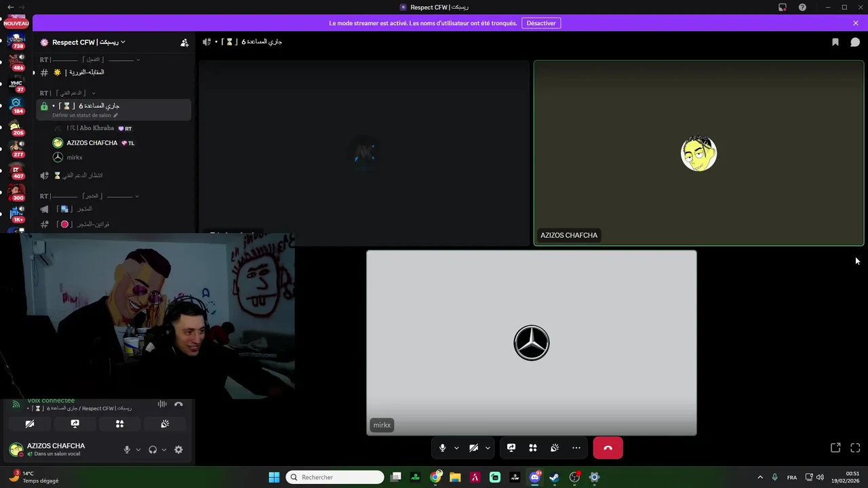Screen dimensions: 868x488
Task: Turn on camera in the call control bar
Action: (x=473, y=448)
